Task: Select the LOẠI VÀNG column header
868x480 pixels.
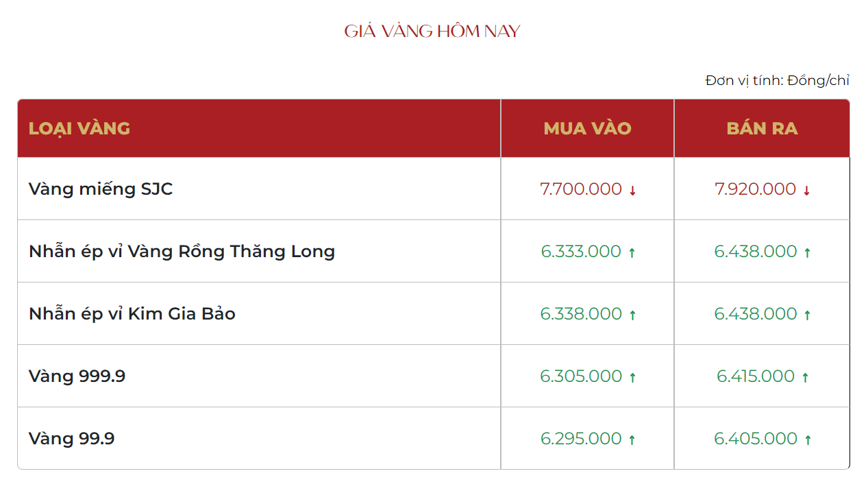Action: tap(79, 128)
